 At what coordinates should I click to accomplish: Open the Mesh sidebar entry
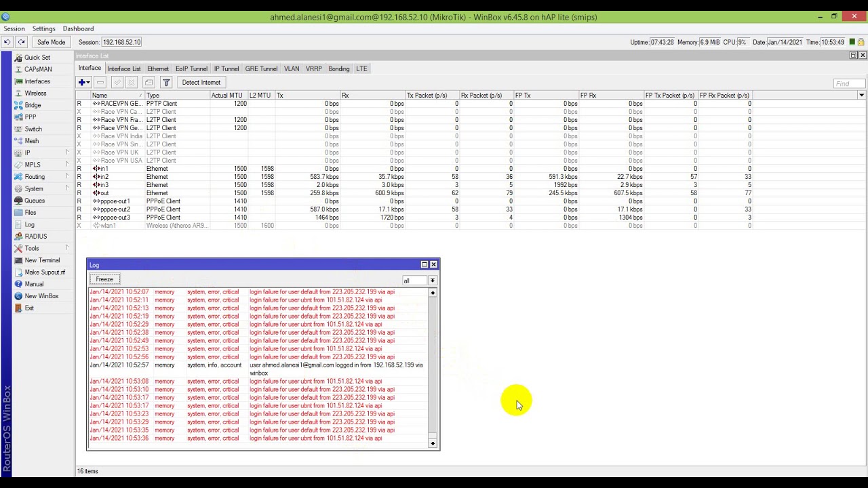coord(31,141)
